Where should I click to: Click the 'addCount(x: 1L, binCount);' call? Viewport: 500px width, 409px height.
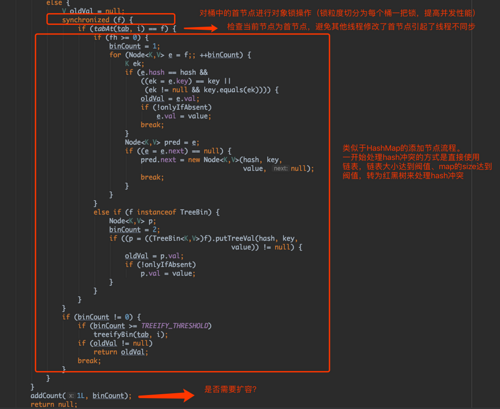[81, 396]
